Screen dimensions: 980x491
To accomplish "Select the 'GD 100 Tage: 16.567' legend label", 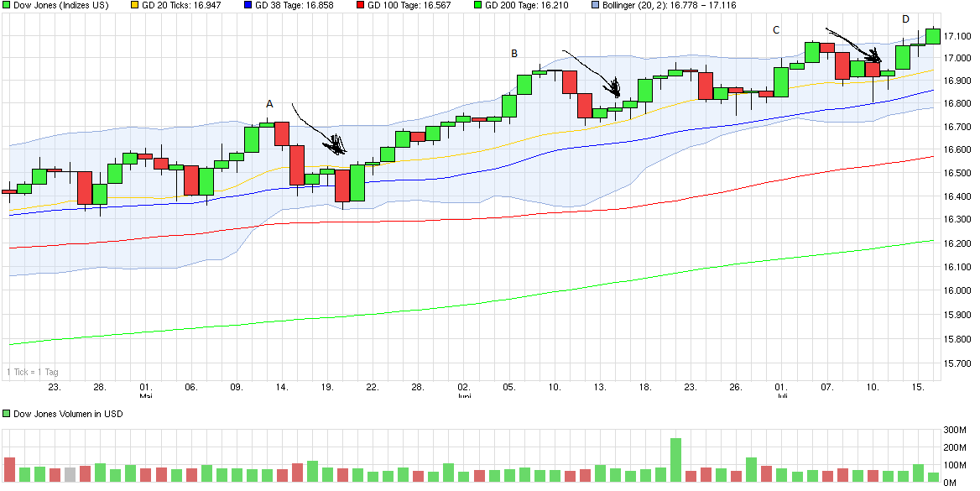I will click(409, 5).
